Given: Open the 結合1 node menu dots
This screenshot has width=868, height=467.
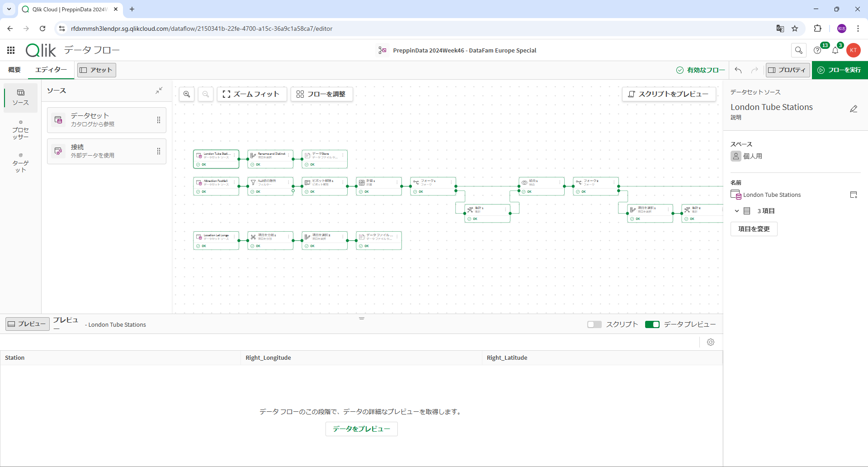Looking at the screenshot, I should (560, 182).
